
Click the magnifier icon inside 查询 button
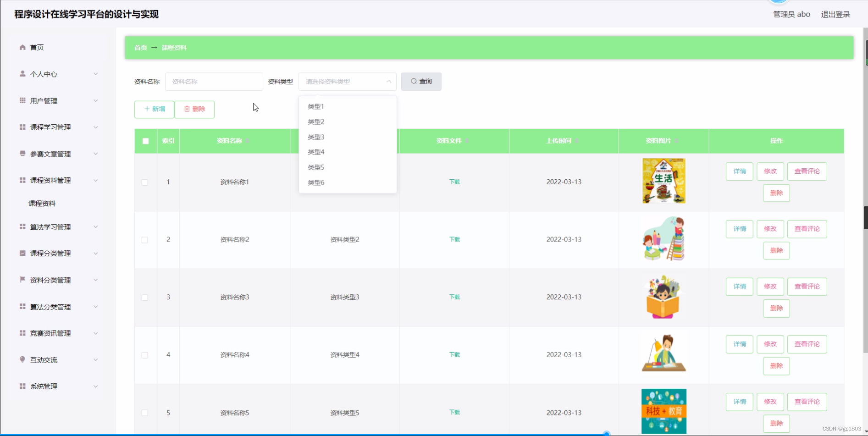413,81
